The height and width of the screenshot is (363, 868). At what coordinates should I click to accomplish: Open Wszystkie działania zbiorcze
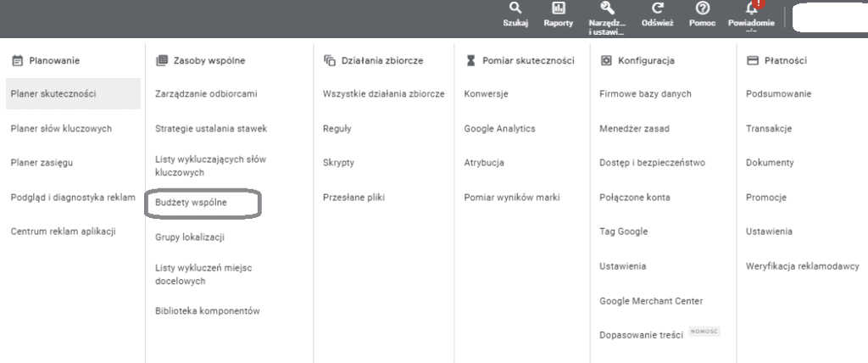pyautogui.click(x=384, y=93)
